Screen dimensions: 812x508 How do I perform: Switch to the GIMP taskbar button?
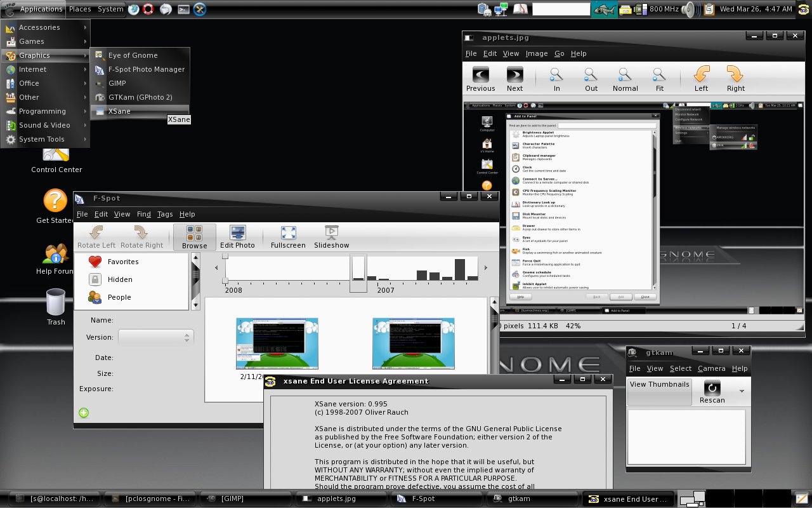click(x=246, y=498)
